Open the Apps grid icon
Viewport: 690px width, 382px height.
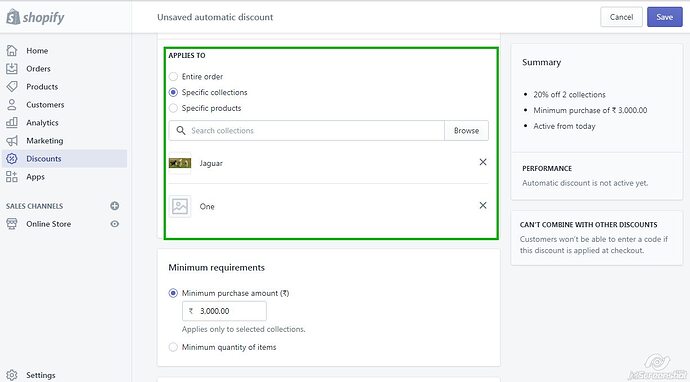pos(12,177)
